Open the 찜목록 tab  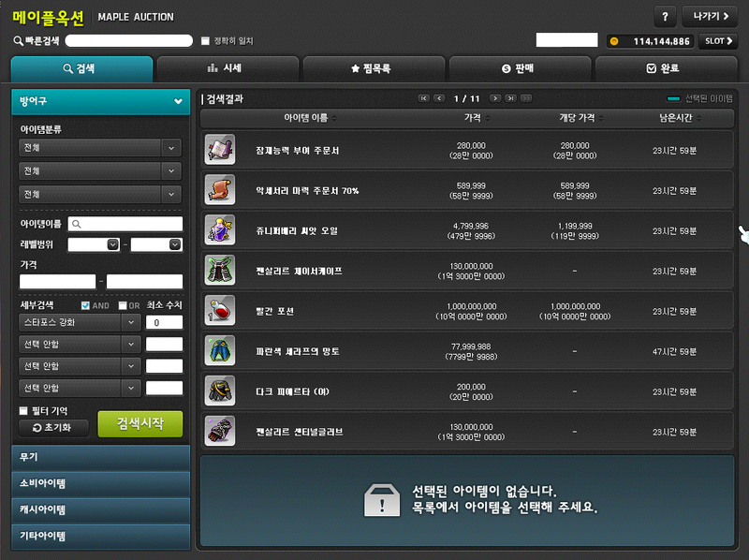tap(374, 68)
